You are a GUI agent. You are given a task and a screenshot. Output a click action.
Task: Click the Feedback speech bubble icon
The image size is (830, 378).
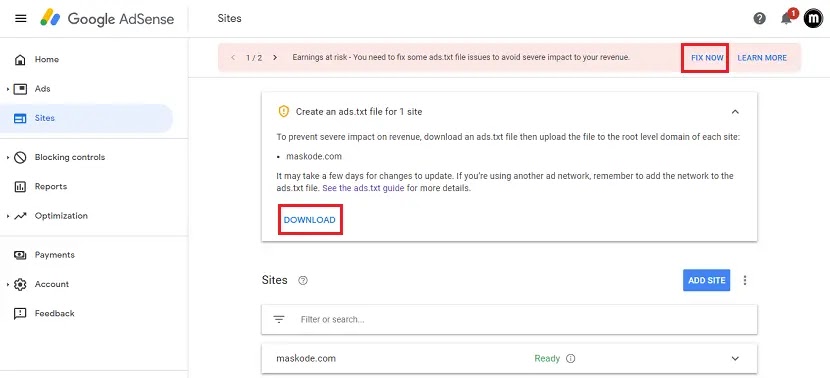[20, 313]
